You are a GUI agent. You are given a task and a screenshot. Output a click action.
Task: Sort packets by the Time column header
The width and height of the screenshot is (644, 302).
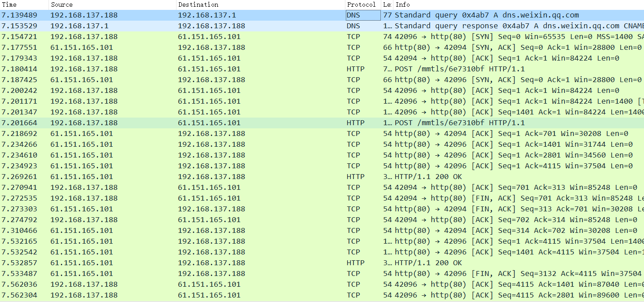point(24,4)
